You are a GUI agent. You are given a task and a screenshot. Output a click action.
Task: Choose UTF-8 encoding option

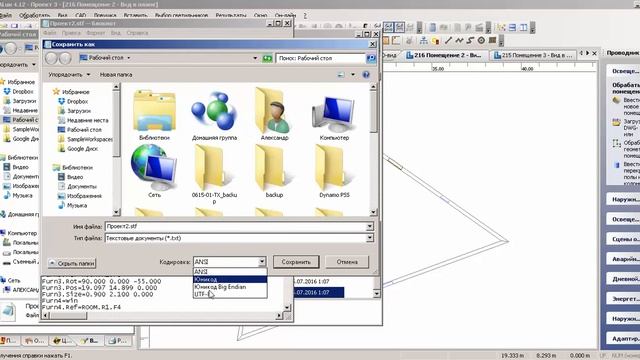(x=230, y=294)
